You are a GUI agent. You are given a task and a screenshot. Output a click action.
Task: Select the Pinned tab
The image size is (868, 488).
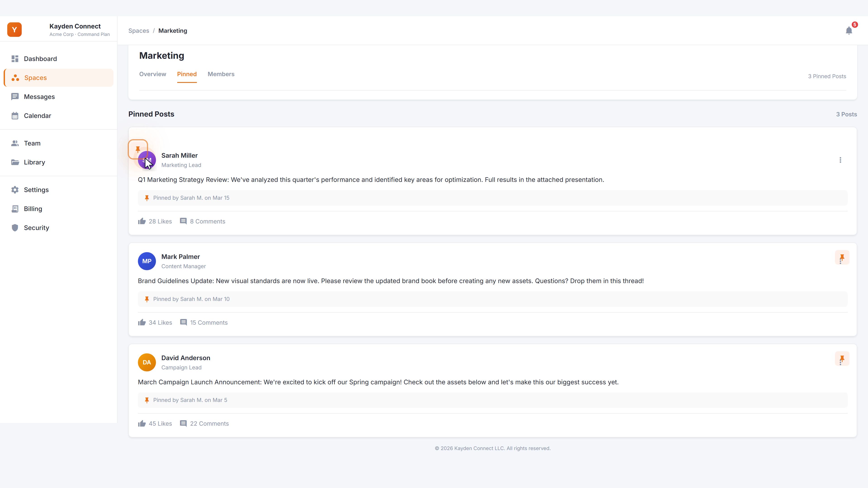tap(187, 74)
